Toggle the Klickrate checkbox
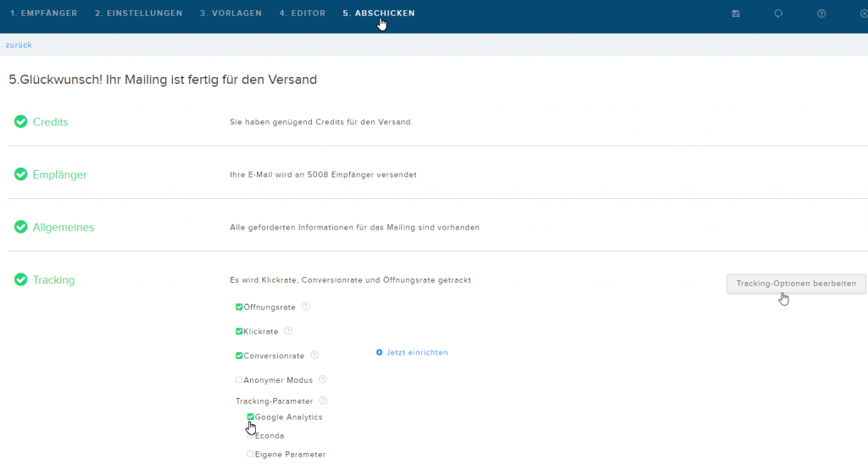Screen dimensions: 868x470 pos(239,331)
